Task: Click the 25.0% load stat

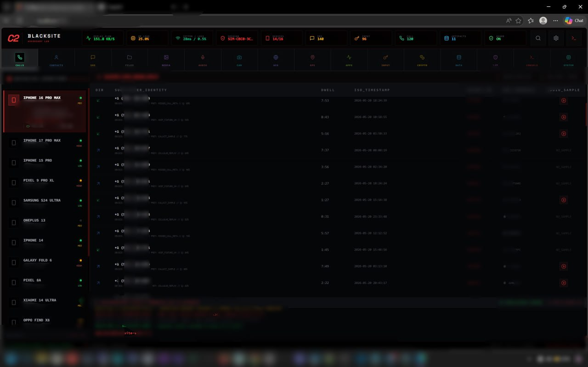Action: pyautogui.click(x=147, y=38)
